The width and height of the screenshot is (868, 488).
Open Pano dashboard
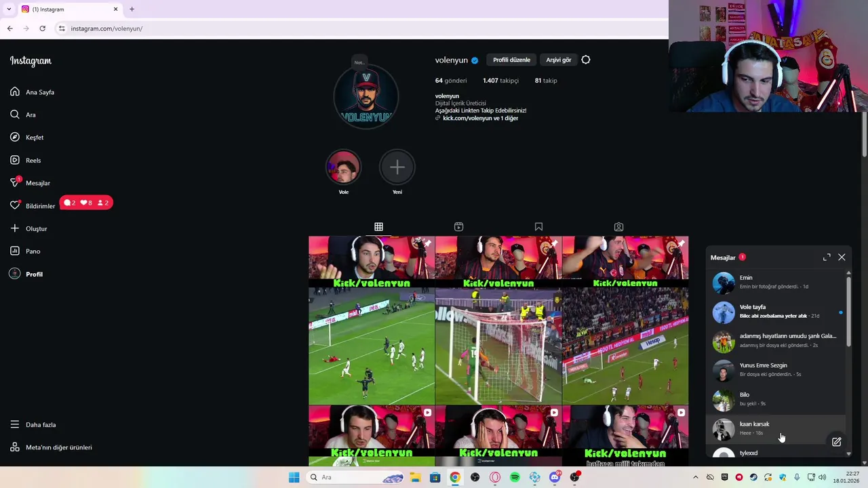tap(25, 251)
